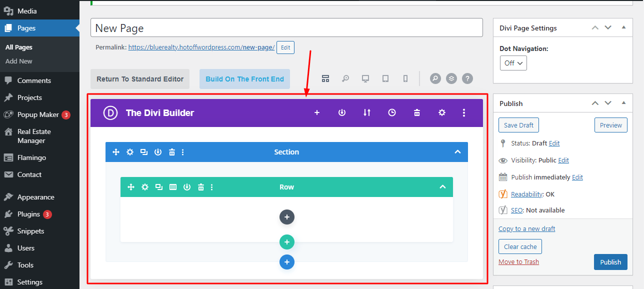
Task: Move Publish panel up arrow
Action: coord(595,103)
